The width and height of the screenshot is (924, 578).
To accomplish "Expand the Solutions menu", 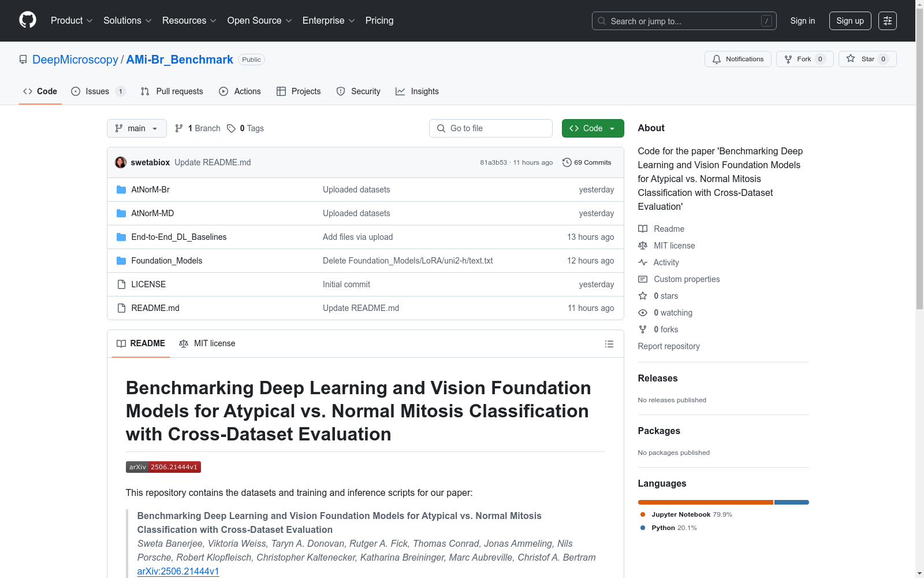I will 128,21.
